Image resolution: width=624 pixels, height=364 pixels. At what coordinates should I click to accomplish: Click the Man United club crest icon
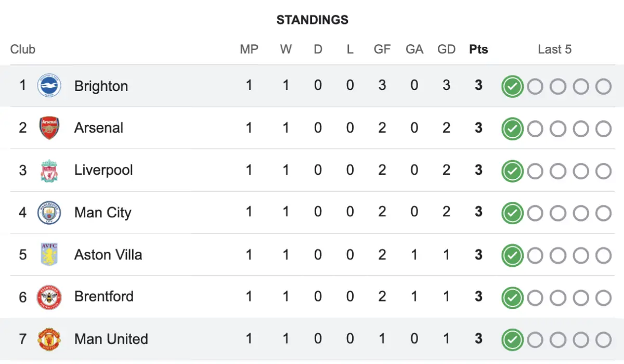click(49, 339)
